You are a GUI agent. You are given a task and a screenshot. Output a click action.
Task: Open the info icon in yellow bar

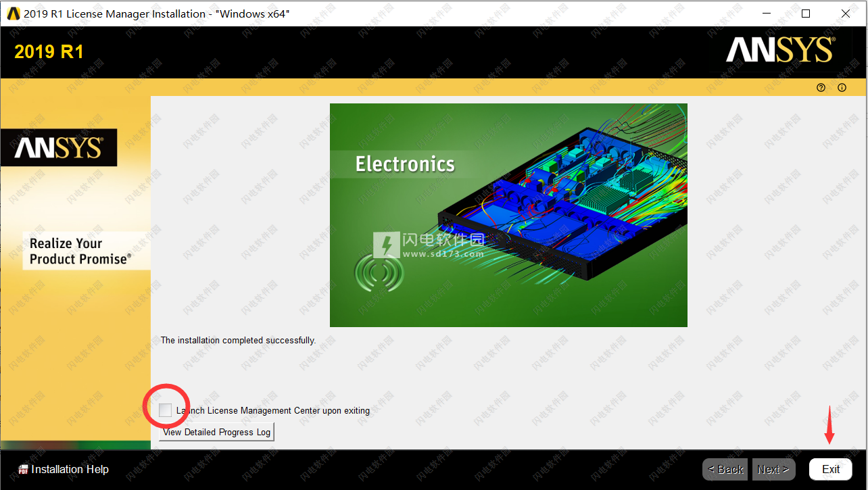click(x=842, y=87)
